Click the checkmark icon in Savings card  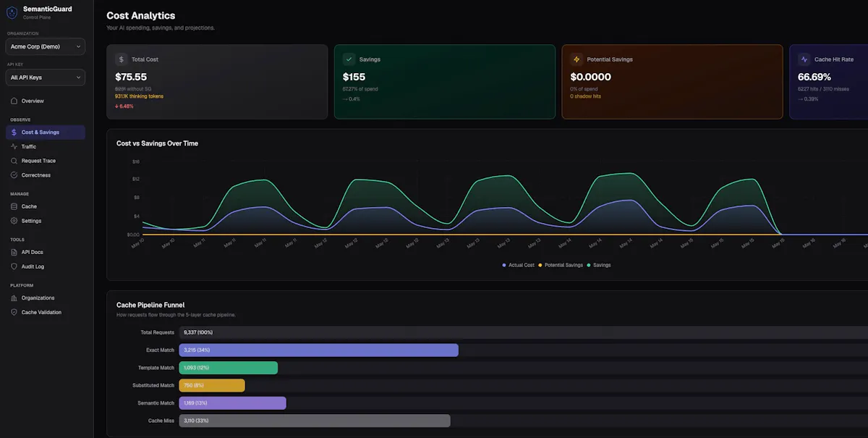click(x=349, y=59)
